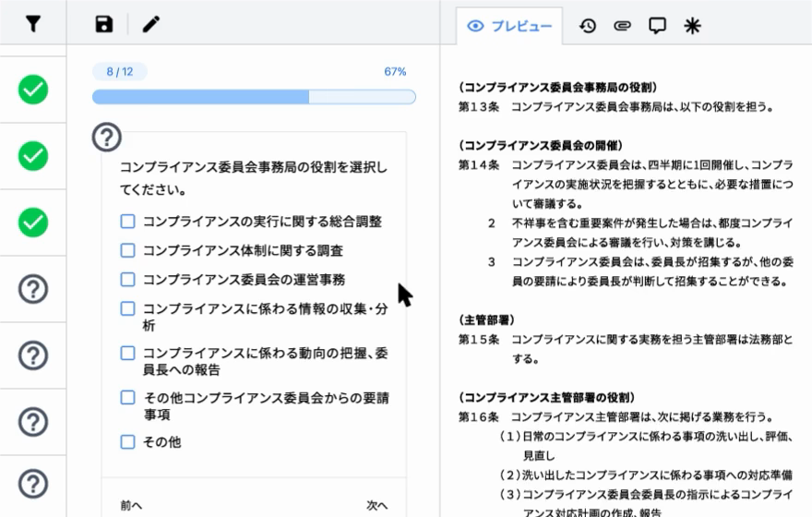Go to next question with 次へ
The image size is (812, 517).
pyautogui.click(x=377, y=505)
